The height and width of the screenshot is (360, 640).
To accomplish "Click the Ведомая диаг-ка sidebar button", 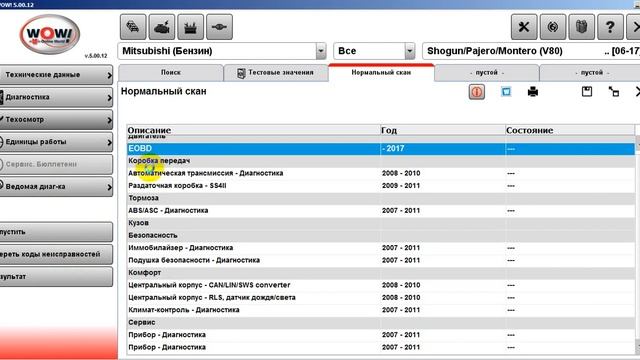I will coord(56,187).
